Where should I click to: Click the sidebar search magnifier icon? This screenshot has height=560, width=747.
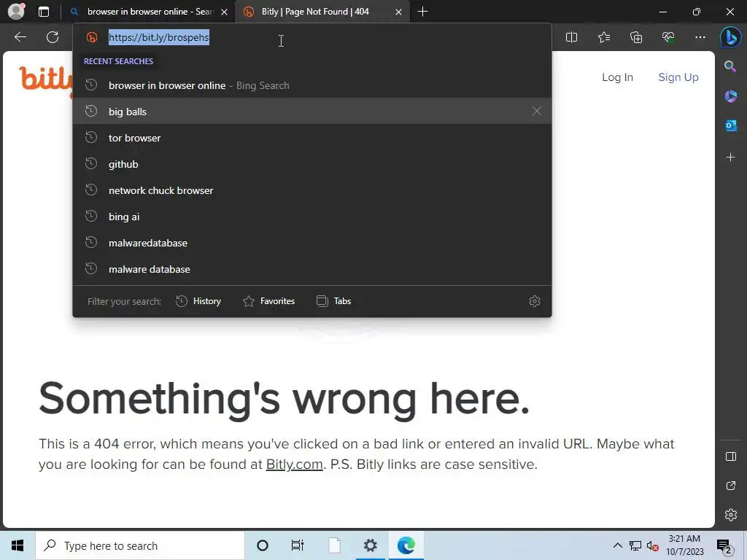click(x=730, y=66)
